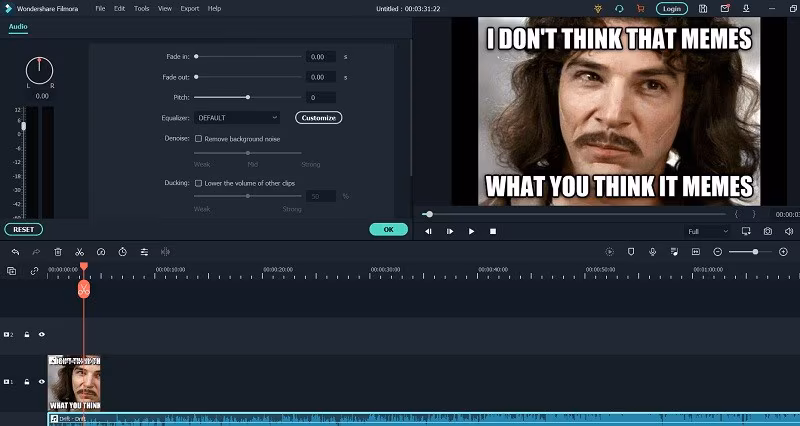The width and height of the screenshot is (800, 426).
Task: Open the File menu
Action: 100,9
